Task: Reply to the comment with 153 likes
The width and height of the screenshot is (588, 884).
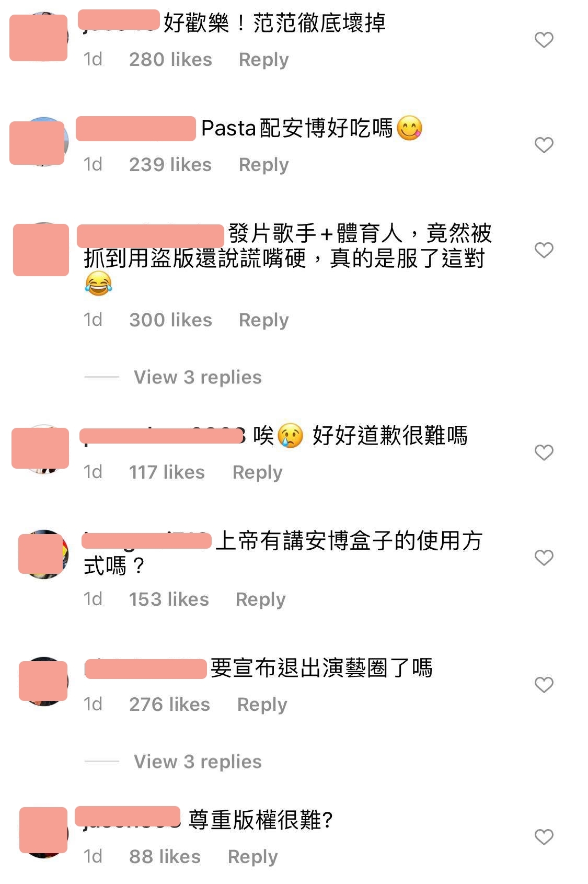Action: (x=260, y=599)
